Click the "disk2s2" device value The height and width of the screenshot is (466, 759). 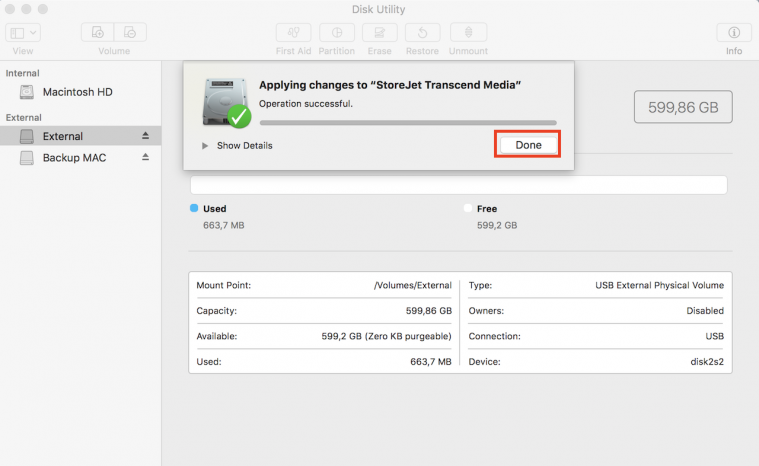pos(707,361)
